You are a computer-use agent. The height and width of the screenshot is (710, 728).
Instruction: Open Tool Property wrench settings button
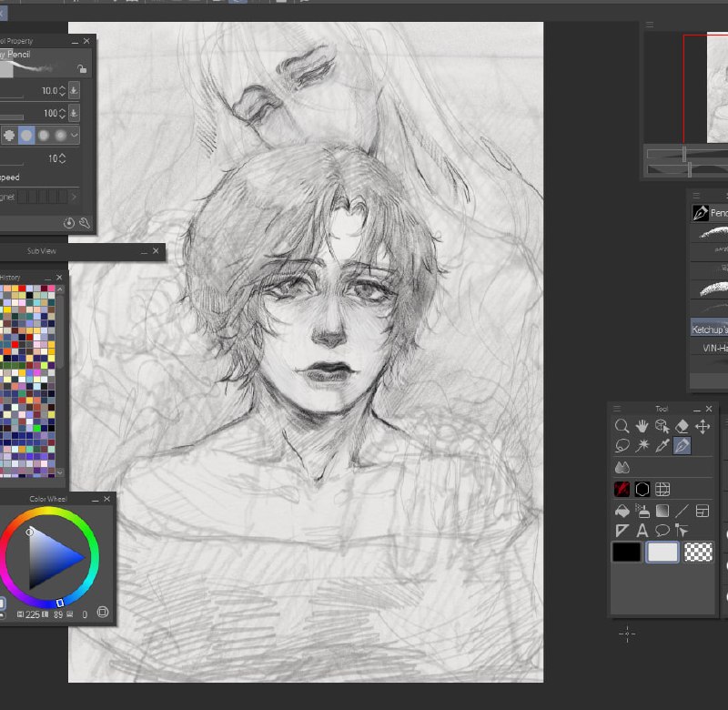tap(85, 223)
